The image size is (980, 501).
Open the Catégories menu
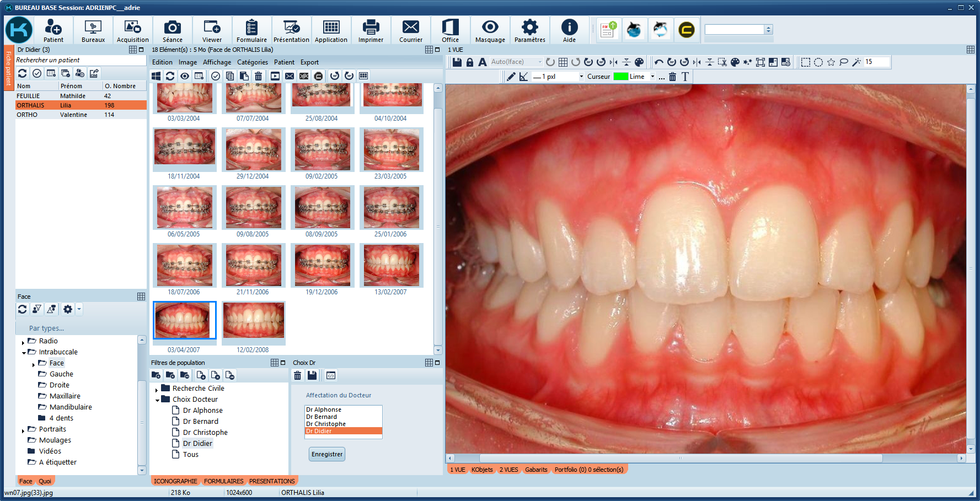pyautogui.click(x=252, y=62)
